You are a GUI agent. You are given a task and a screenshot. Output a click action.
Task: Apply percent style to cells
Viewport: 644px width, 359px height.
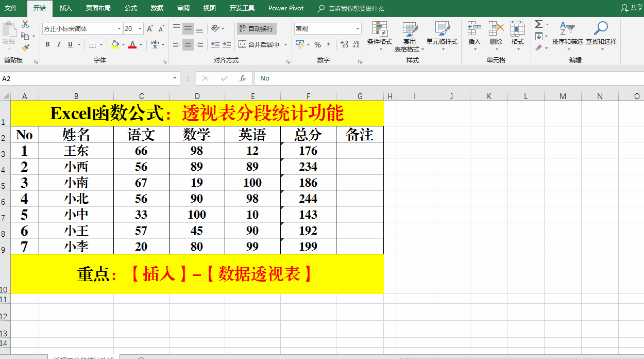(317, 45)
